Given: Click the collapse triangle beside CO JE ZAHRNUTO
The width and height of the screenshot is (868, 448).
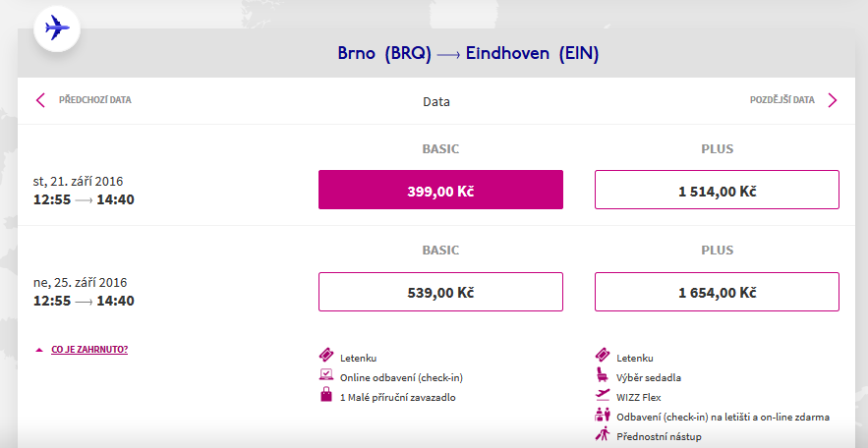Looking at the screenshot, I should click(x=38, y=350).
